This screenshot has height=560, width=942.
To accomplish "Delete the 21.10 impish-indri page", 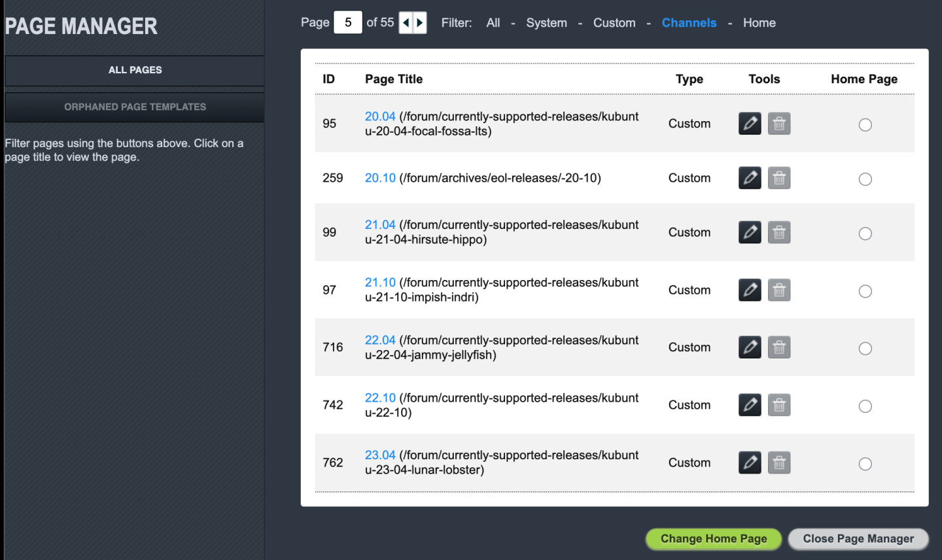I will [779, 289].
